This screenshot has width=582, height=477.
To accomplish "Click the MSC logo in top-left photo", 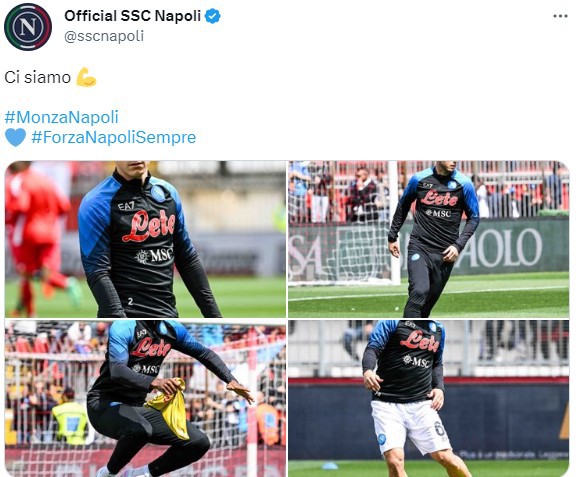I will [154, 255].
